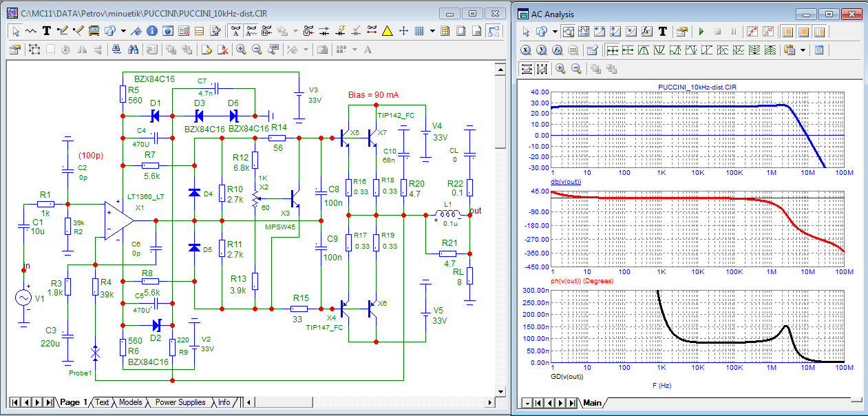
Task: Open dropdown arrow next to grid icon
Action: click(x=432, y=31)
